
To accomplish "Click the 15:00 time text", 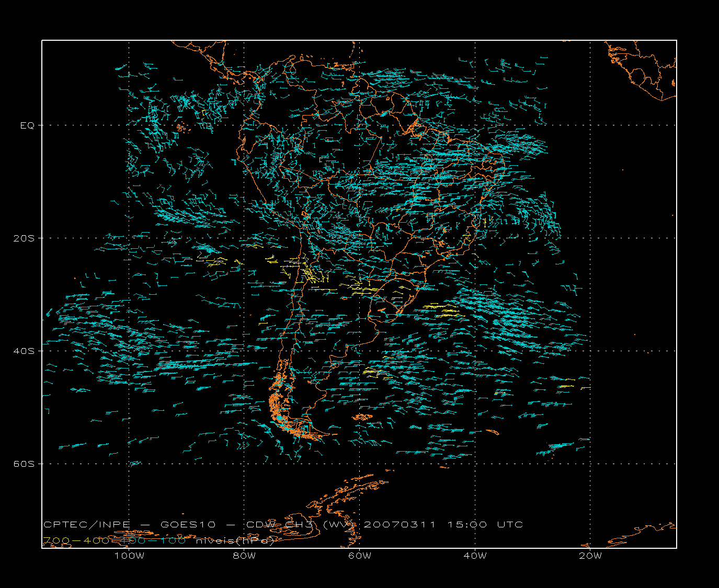I will [467, 524].
